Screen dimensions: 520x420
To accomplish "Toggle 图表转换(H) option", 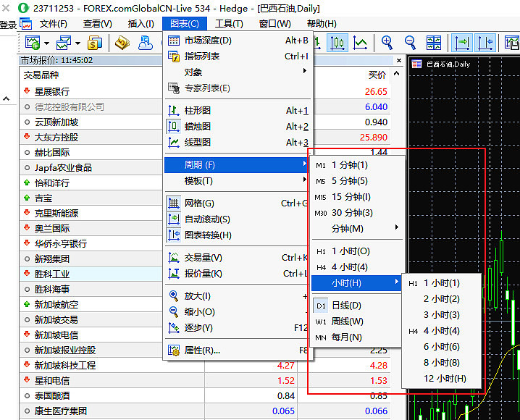I will click(238, 235).
